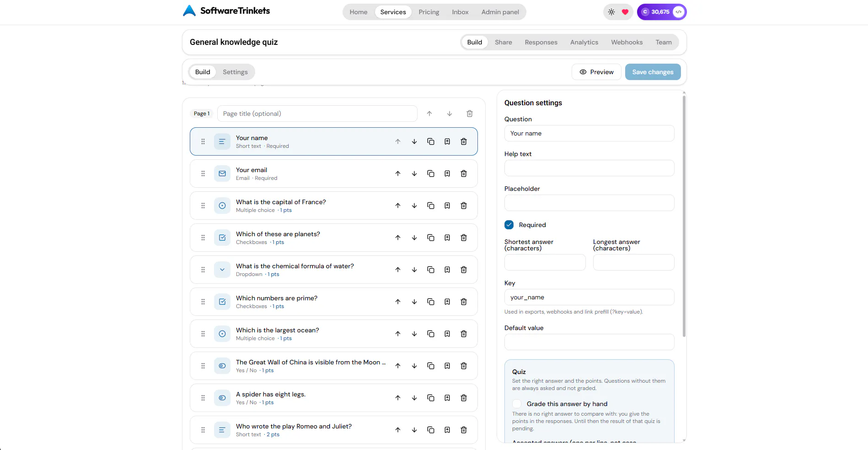Save 'Which numbers are prime?' as template icon
Image resolution: width=868 pixels, height=450 pixels.
click(x=447, y=302)
